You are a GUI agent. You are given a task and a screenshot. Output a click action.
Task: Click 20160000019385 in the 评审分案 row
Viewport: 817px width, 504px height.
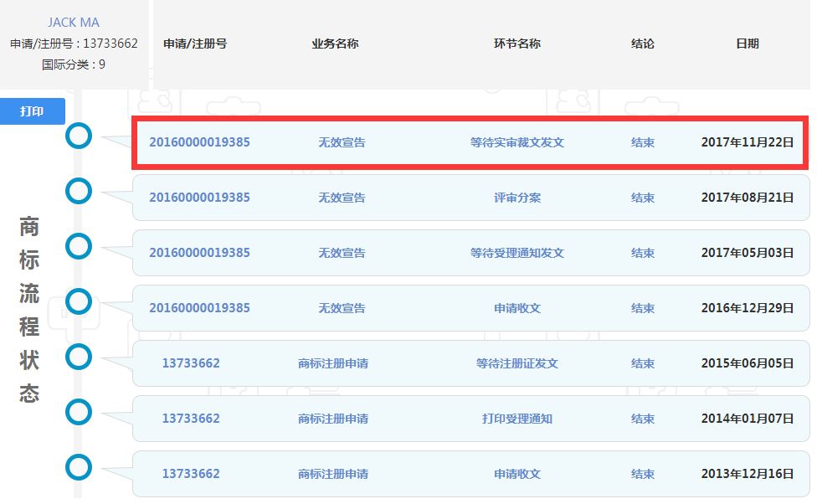(x=199, y=198)
